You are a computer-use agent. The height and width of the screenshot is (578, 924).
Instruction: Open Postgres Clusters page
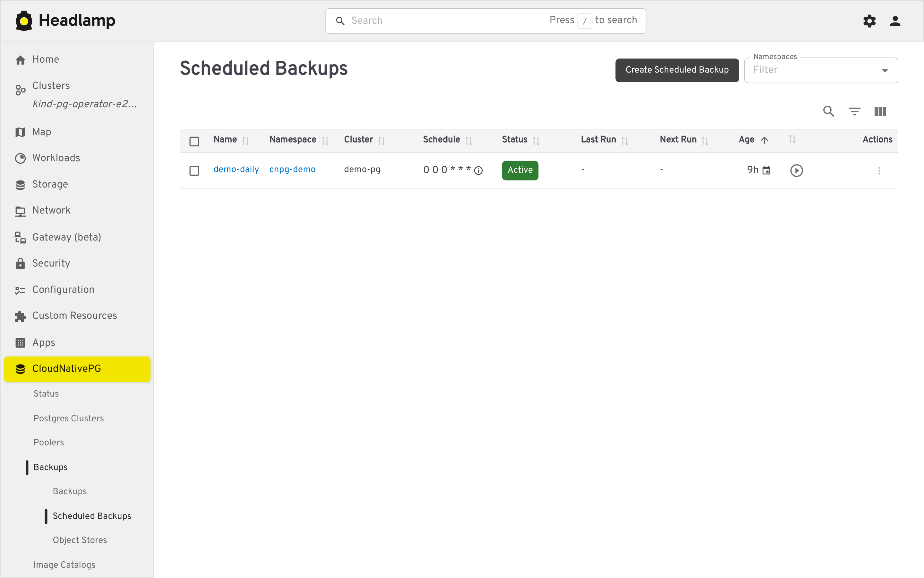[69, 418]
